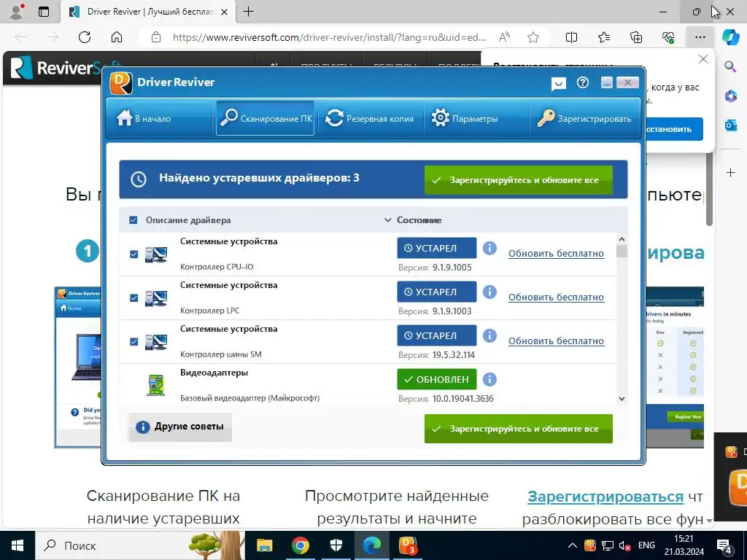Viewport: 747px width, 560px height.
Task: Click video adapter device icon
Action: [x=156, y=385]
